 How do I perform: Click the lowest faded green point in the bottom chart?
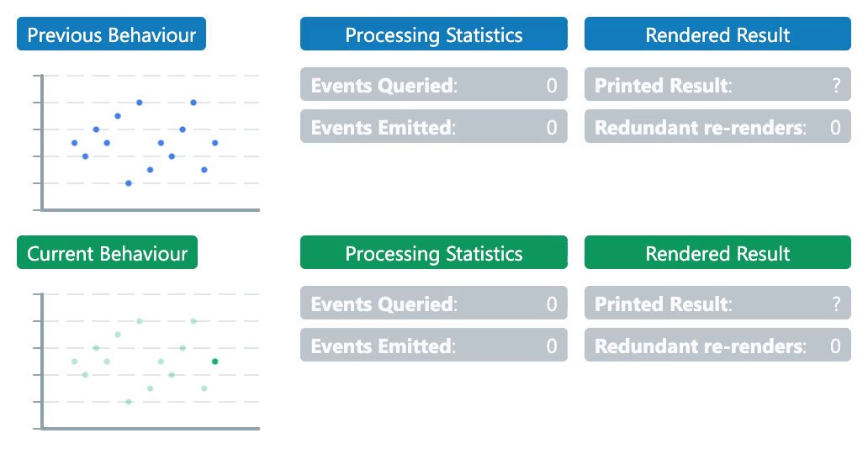[129, 402]
